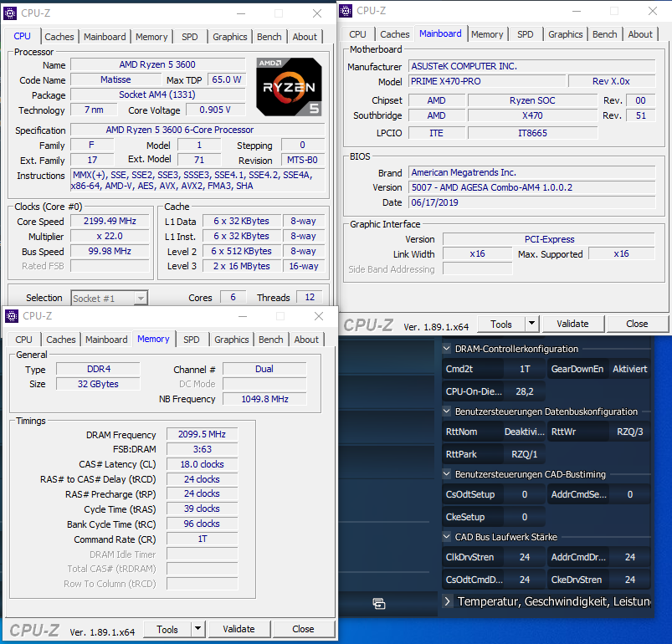
Task: Click the GearDownEn Aktiviert value
Action: (x=629, y=369)
